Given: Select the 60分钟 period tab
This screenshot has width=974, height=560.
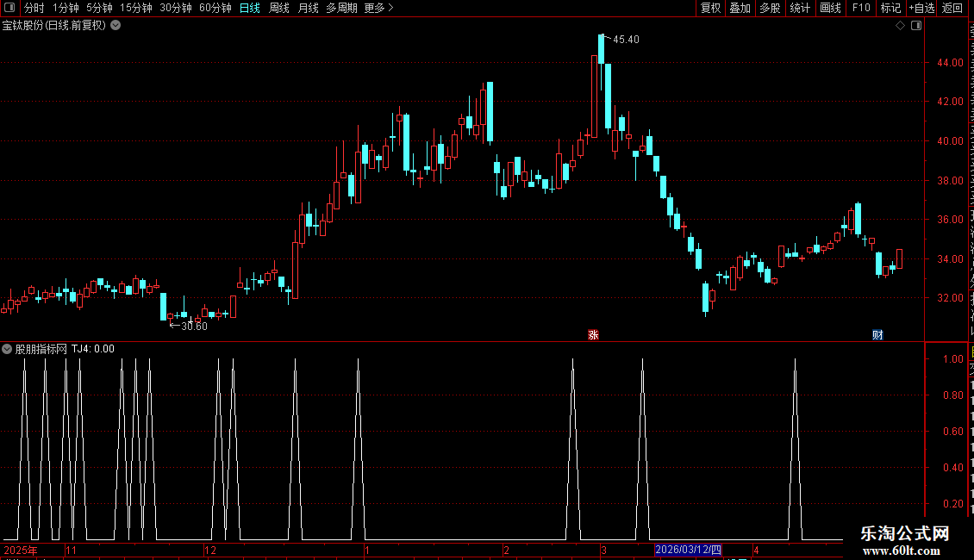Looking at the screenshot, I should tap(215, 8).
